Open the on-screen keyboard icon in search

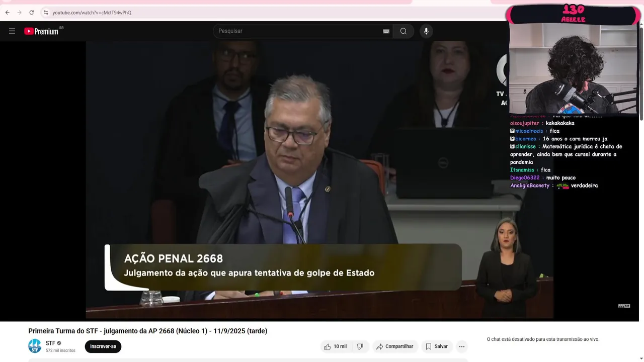[x=386, y=31]
